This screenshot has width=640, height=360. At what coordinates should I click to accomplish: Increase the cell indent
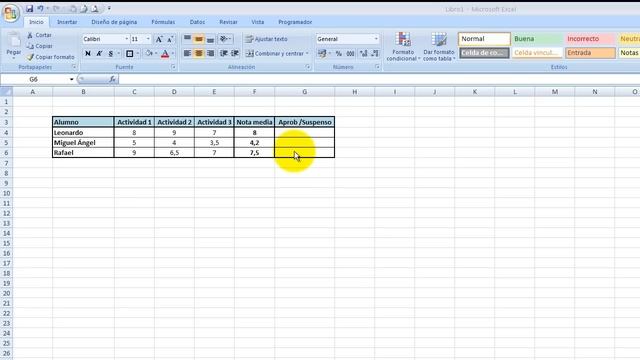click(235, 53)
